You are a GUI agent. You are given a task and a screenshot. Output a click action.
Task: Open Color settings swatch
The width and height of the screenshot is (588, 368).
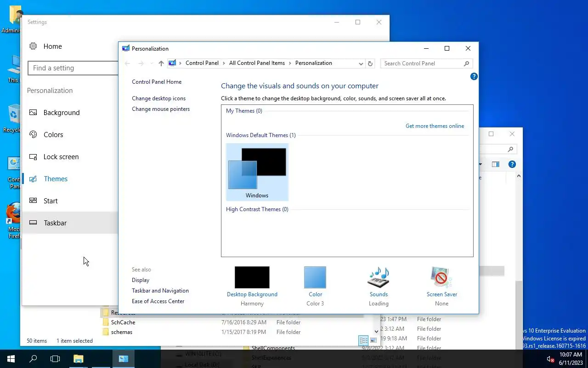point(315,277)
